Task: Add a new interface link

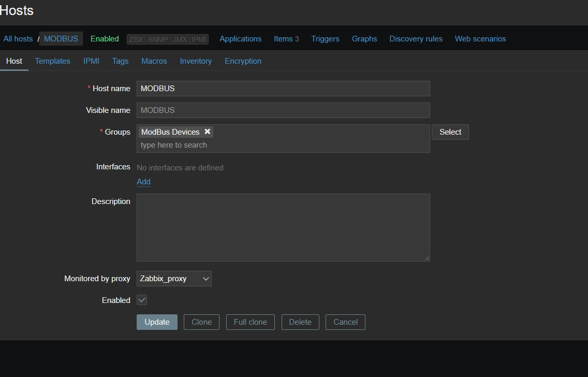Action: tap(143, 182)
